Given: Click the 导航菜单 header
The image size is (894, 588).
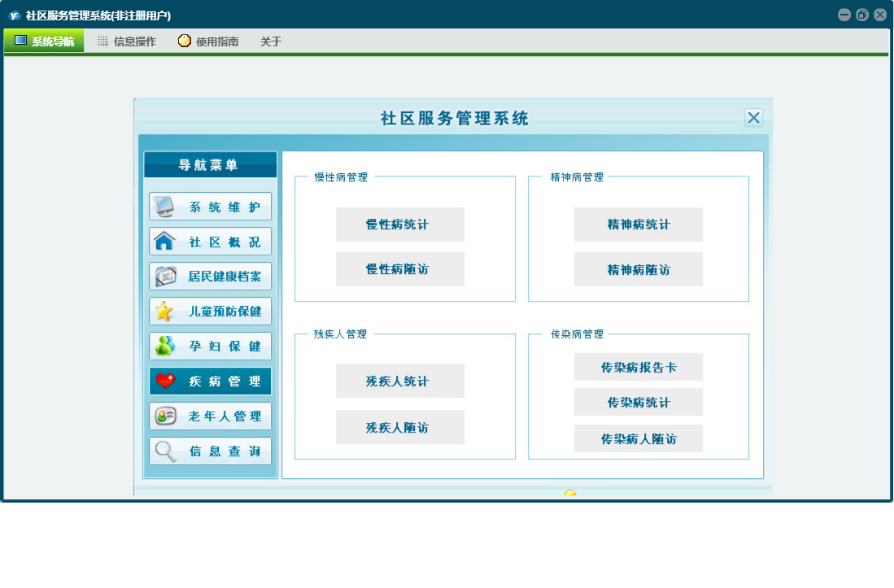Looking at the screenshot, I should click(211, 164).
